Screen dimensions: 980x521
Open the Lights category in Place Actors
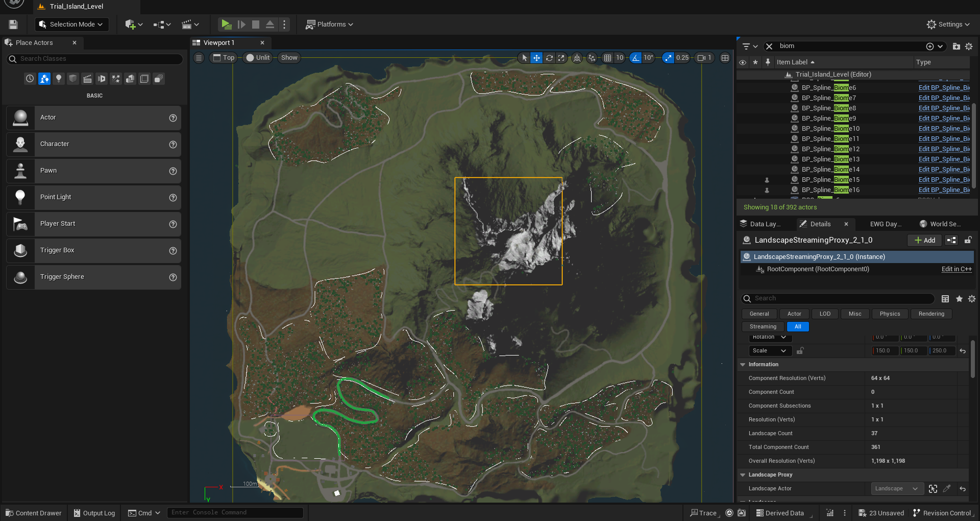pos(59,79)
